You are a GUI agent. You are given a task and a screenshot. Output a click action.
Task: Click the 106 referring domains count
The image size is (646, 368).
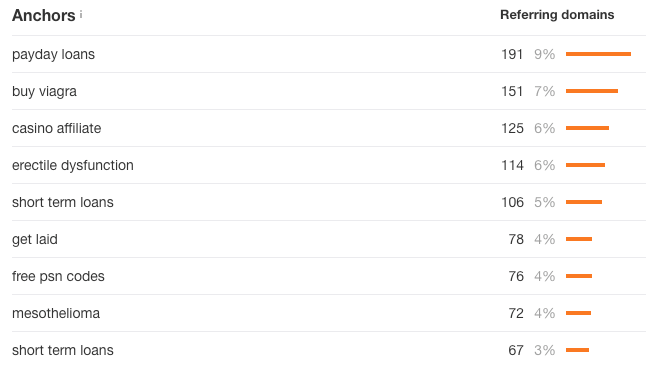click(x=513, y=202)
